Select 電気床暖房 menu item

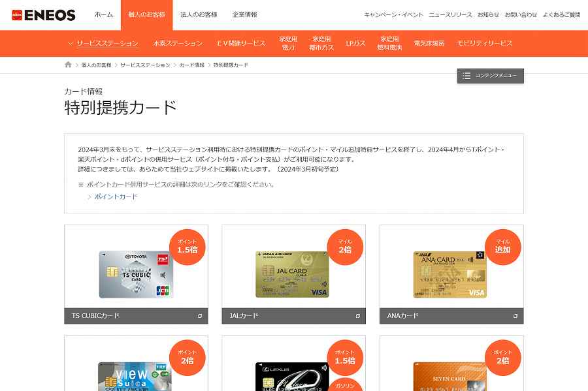(x=429, y=44)
